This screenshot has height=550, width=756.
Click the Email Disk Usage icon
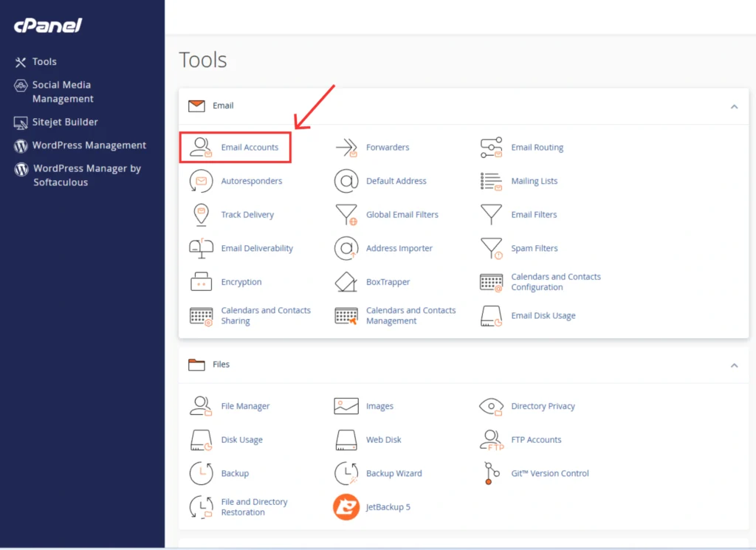pos(491,316)
